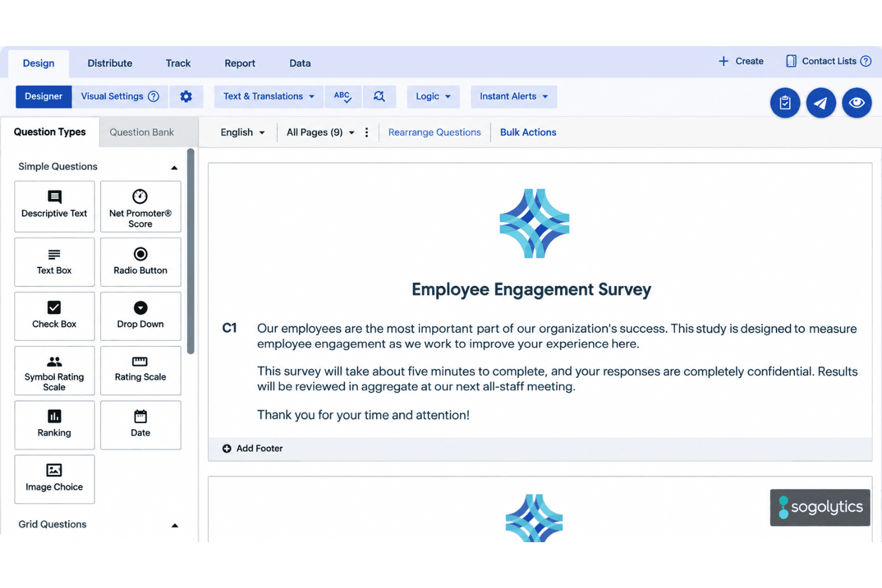Collapse the Simple Questions section
Image resolution: width=882 pixels, height=588 pixels.
coord(174,167)
